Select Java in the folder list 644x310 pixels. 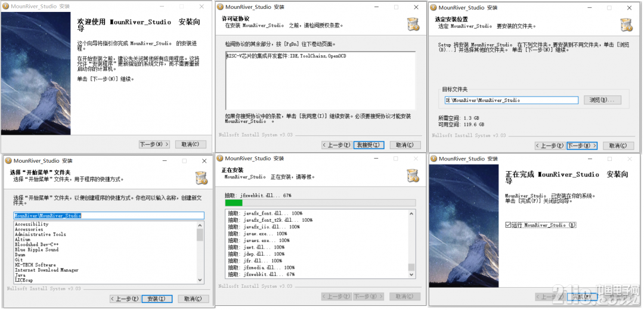pyautogui.click(x=20, y=275)
